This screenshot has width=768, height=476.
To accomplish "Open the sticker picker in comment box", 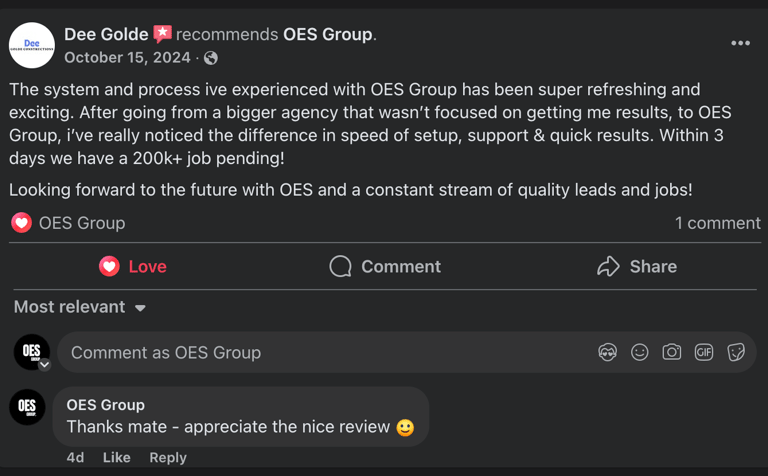I will pyautogui.click(x=736, y=352).
